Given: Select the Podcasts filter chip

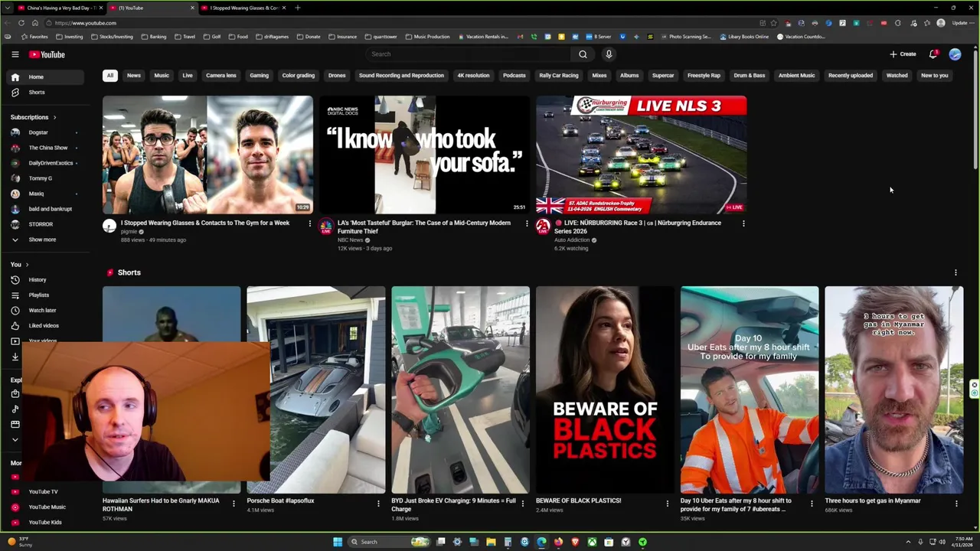Looking at the screenshot, I should coord(514,75).
